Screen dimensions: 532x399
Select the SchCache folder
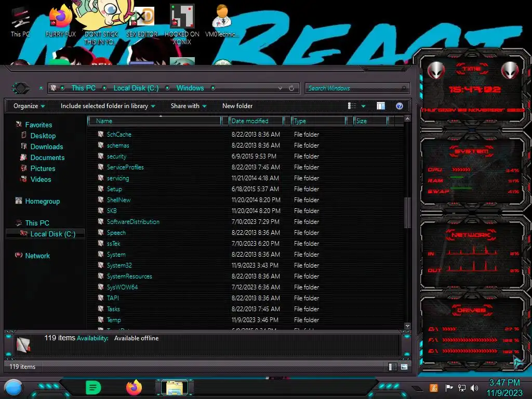coord(119,135)
